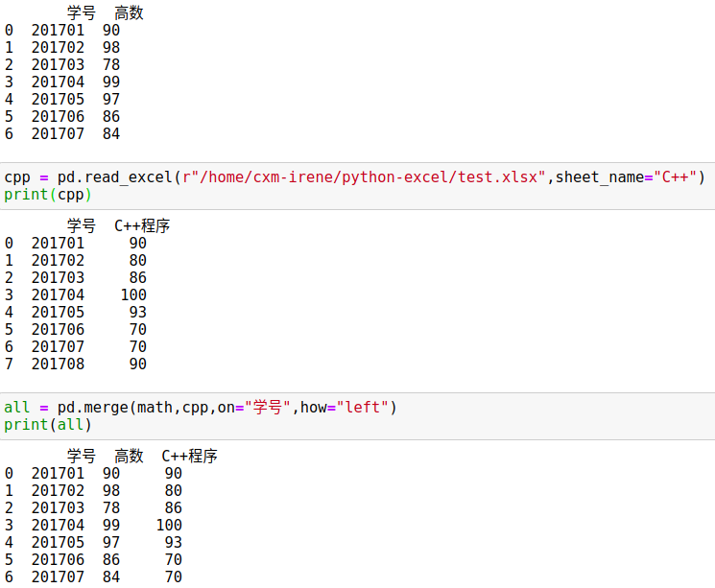Click 高数 score 78 in merged output
The width and height of the screenshot is (715, 588).
tap(111, 507)
